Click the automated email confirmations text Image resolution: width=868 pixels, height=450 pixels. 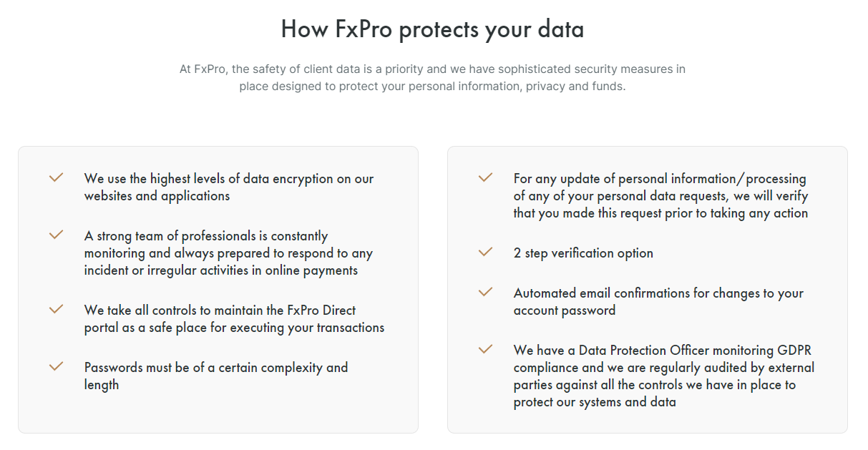pyautogui.click(x=658, y=302)
